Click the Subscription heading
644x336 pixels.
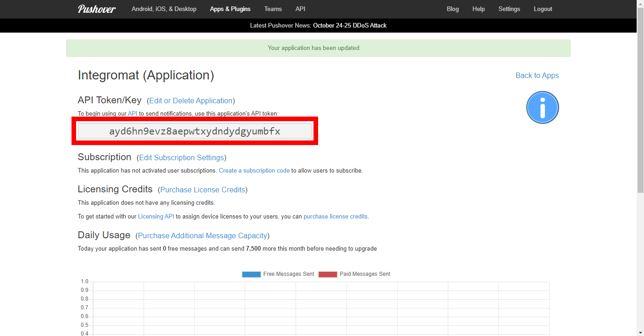point(105,157)
